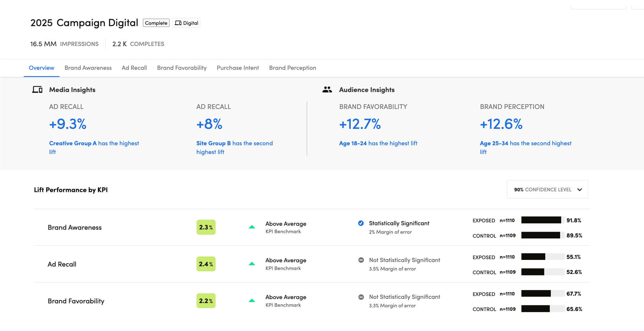This screenshot has height=331, width=644.
Task: Select the Ad Recall KPI row label
Action: click(62, 264)
